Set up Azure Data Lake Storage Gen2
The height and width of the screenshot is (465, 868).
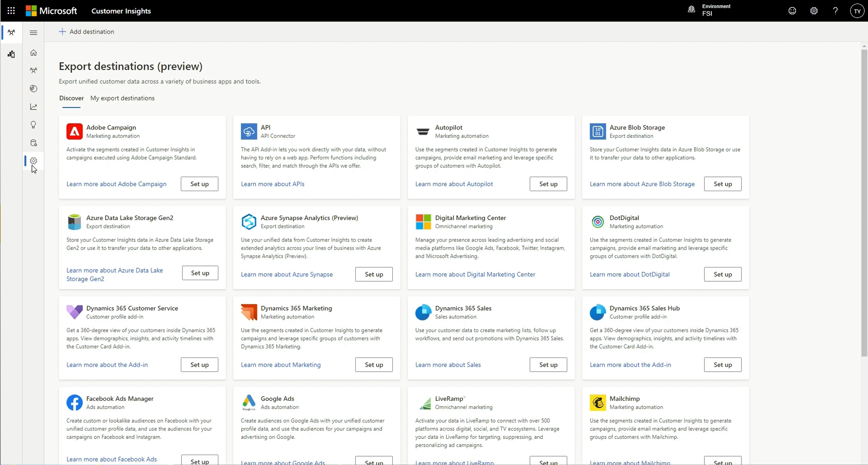[200, 273]
